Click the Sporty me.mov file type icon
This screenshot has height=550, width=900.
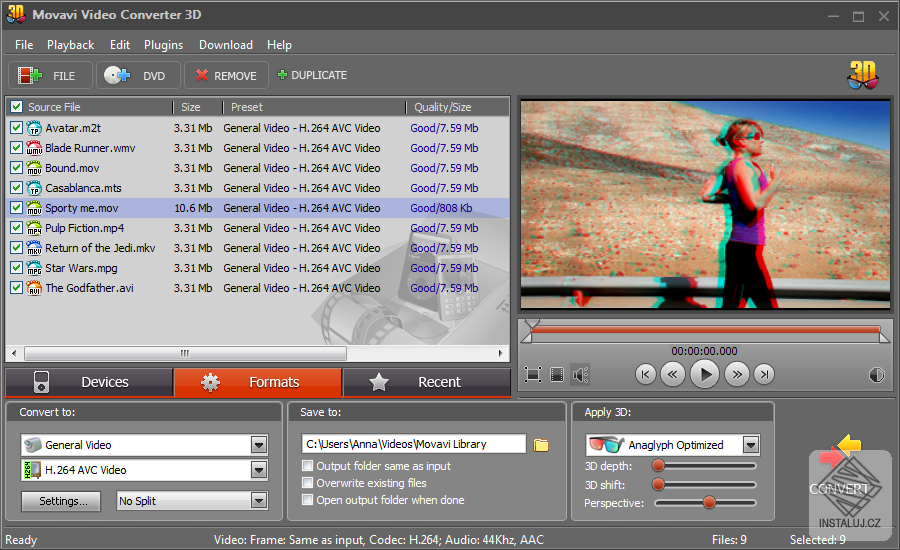(x=34, y=208)
